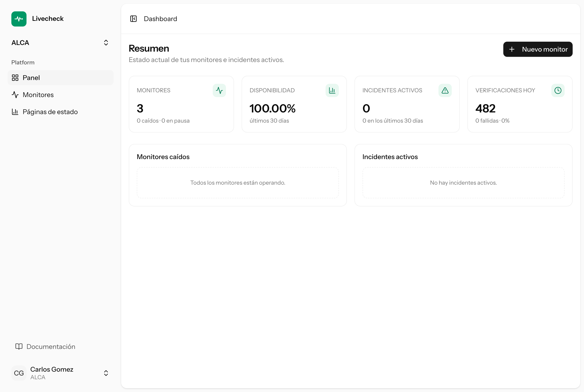This screenshot has width=584, height=392.
Task: Click '0 en los últimos 30 días' text
Action: (393, 121)
